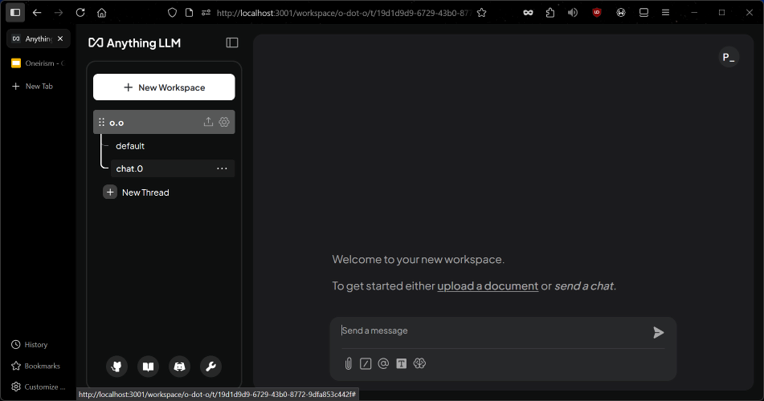Open the uBlock Origin extension
This screenshot has height=401, width=764.
597,13
